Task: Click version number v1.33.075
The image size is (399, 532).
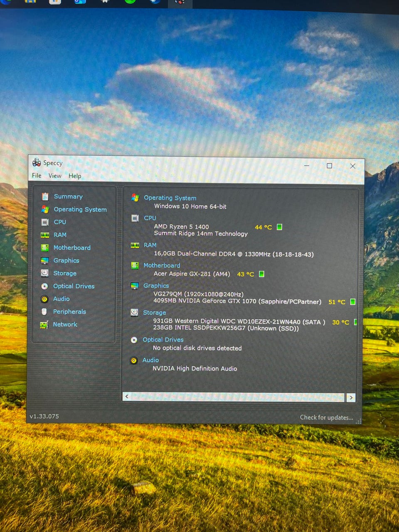Action: (x=44, y=416)
